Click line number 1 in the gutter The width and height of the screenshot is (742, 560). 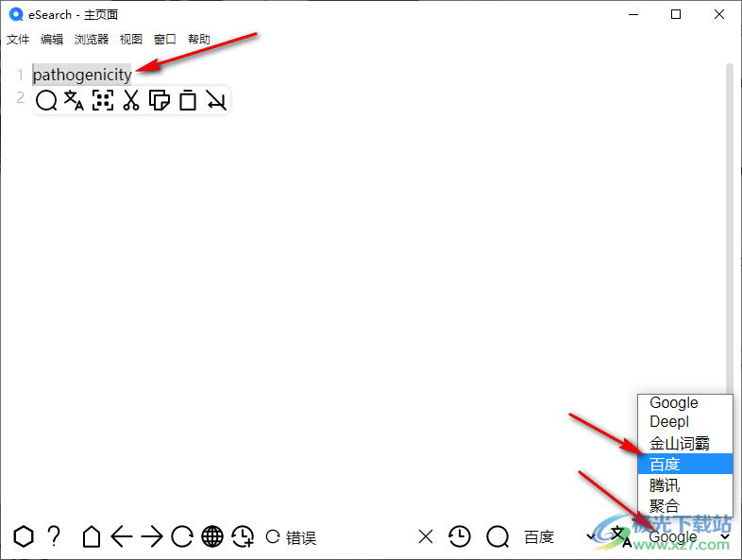(20, 75)
